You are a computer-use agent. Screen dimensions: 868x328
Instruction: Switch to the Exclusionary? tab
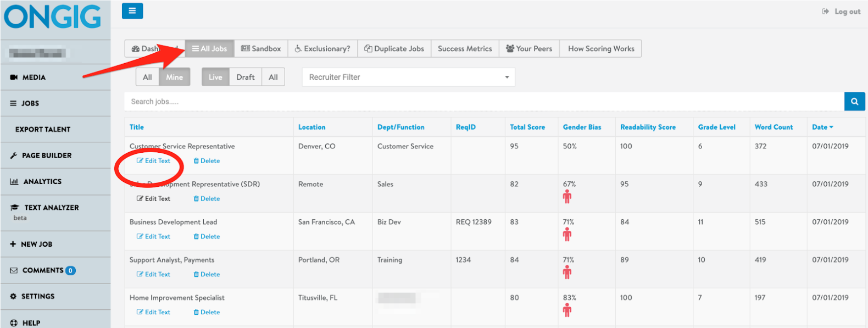pos(322,48)
